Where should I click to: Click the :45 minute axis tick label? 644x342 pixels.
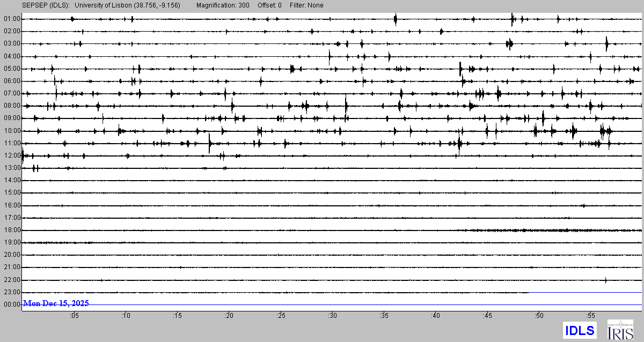coord(487,315)
